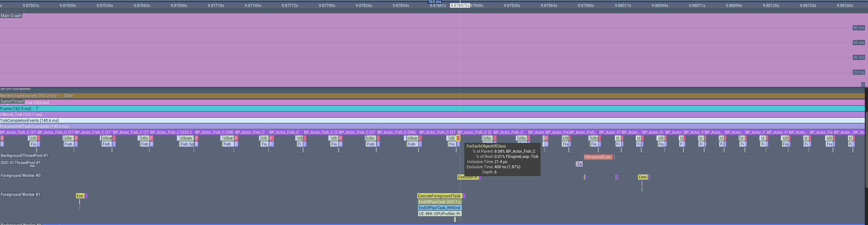
Task: Select the Main Graph track label
Action: (x=11, y=16)
